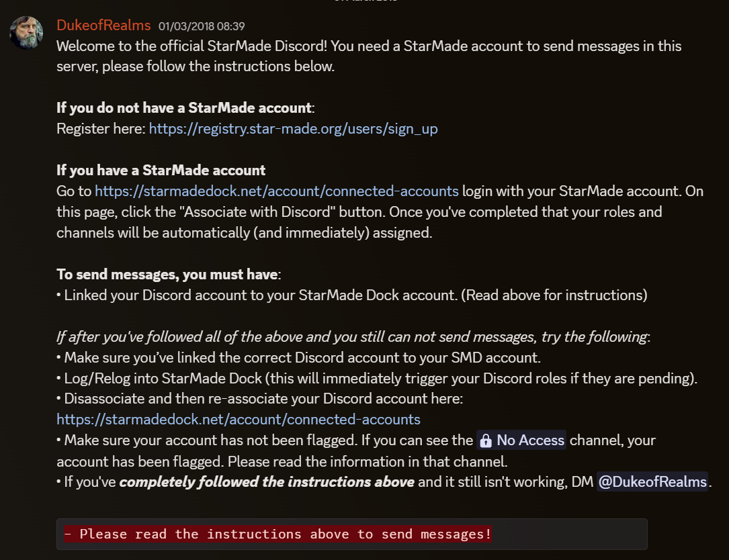Image resolution: width=729 pixels, height=560 pixels.
Task: Click the @DukeofRealms mention
Action: click(x=652, y=481)
